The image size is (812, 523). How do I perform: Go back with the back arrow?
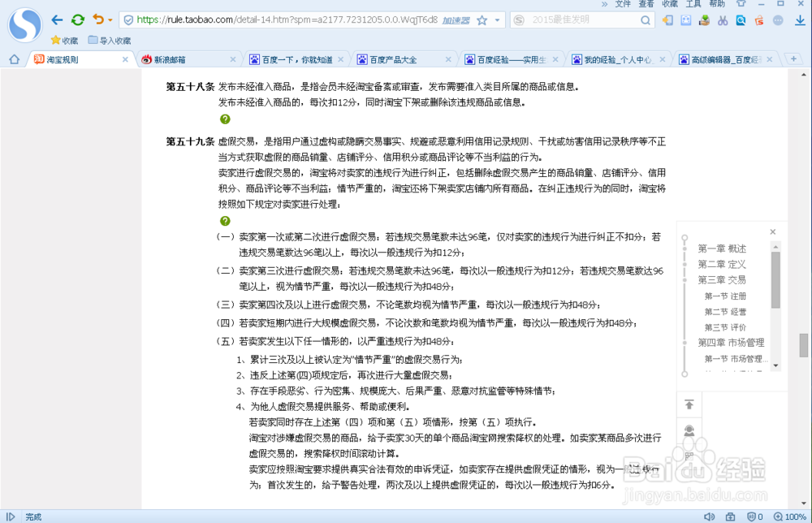click(x=57, y=20)
